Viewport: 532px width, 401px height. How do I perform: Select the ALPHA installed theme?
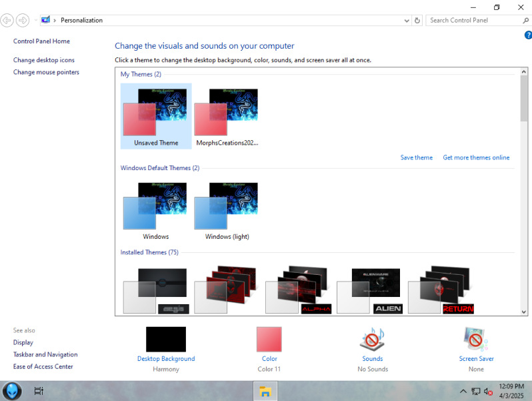click(x=298, y=290)
